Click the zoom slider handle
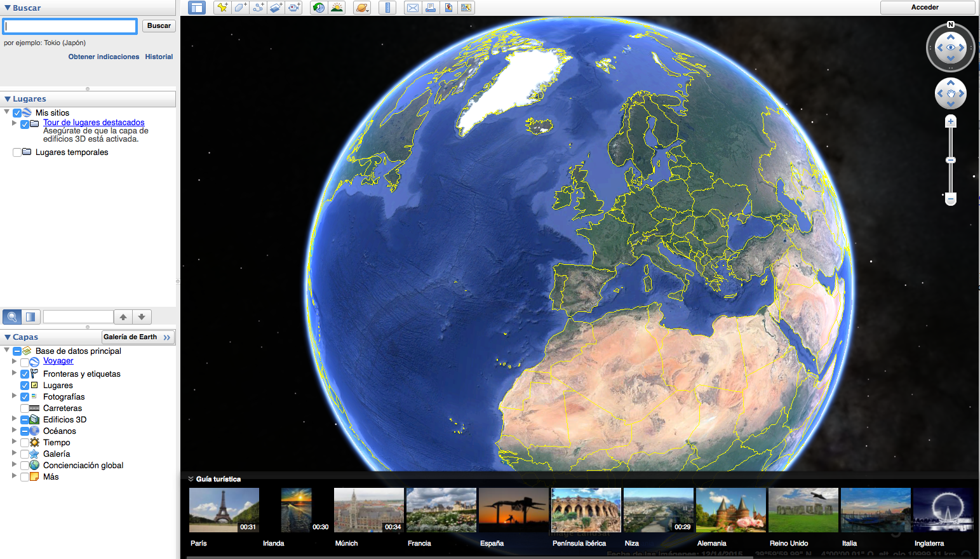980x559 pixels. (951, 160)
